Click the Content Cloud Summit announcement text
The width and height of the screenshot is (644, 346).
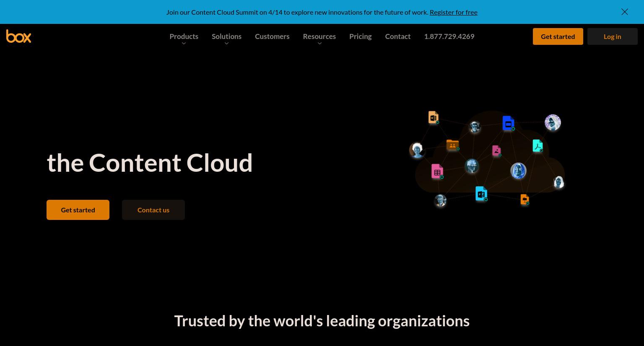(297, 12)
